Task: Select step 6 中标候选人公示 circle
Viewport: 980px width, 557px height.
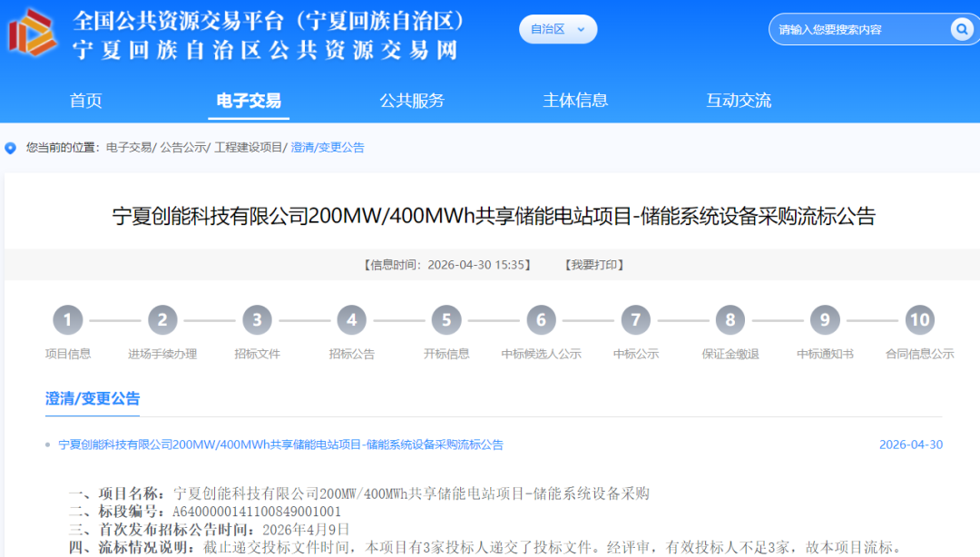Action: [x=541, y=320]
